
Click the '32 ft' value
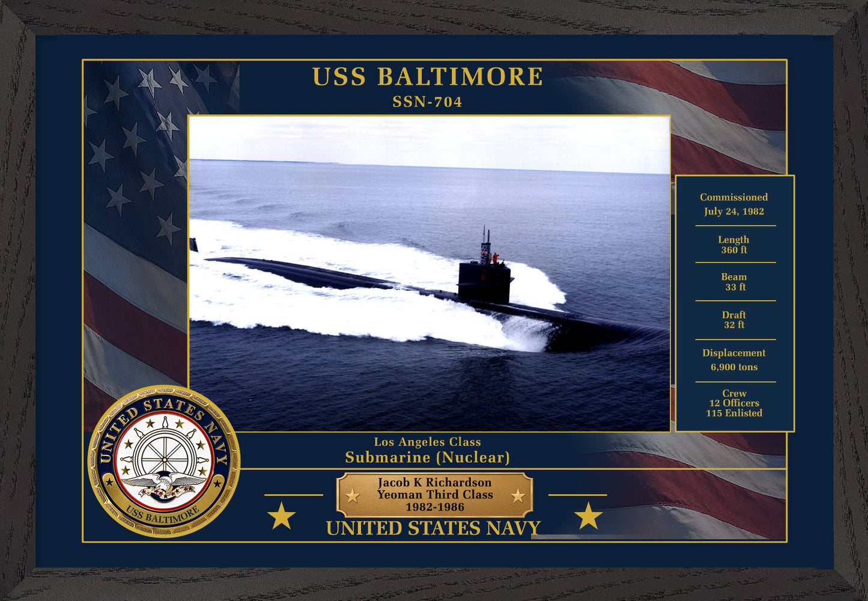click(734, 325)
